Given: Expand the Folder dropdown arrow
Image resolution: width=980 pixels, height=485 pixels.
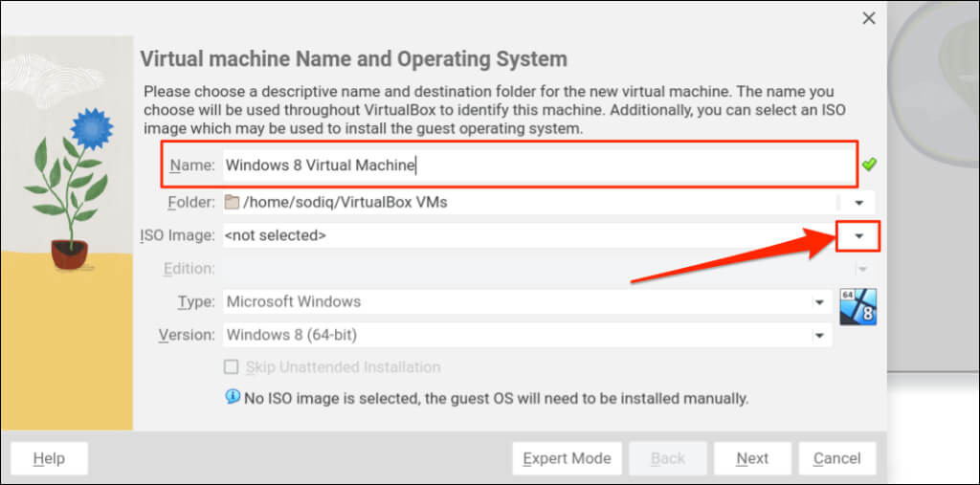Looking at the screenshot, I should tap(858, 203).
